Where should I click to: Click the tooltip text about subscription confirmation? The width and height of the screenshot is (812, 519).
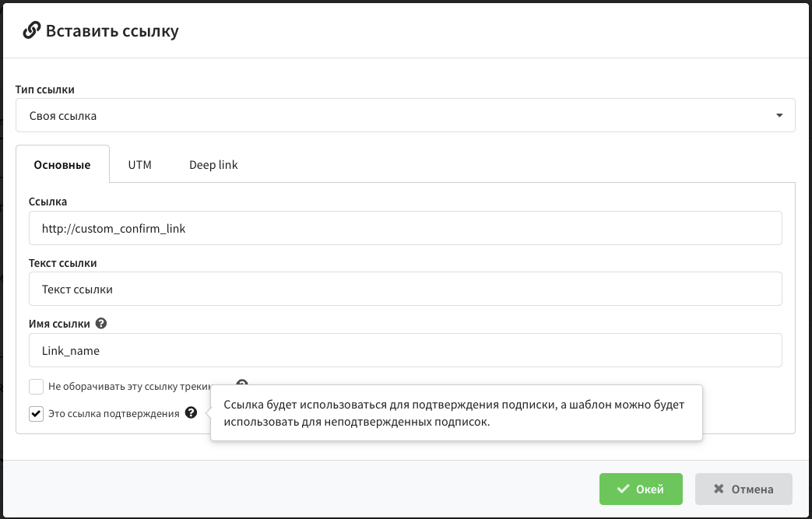click(x=455, y=413)
